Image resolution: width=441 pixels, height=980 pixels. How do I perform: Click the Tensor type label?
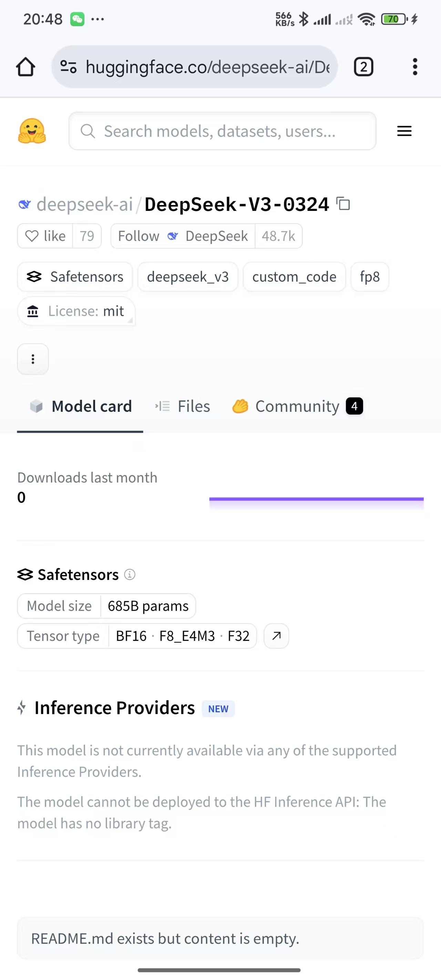tap(63, 636)
